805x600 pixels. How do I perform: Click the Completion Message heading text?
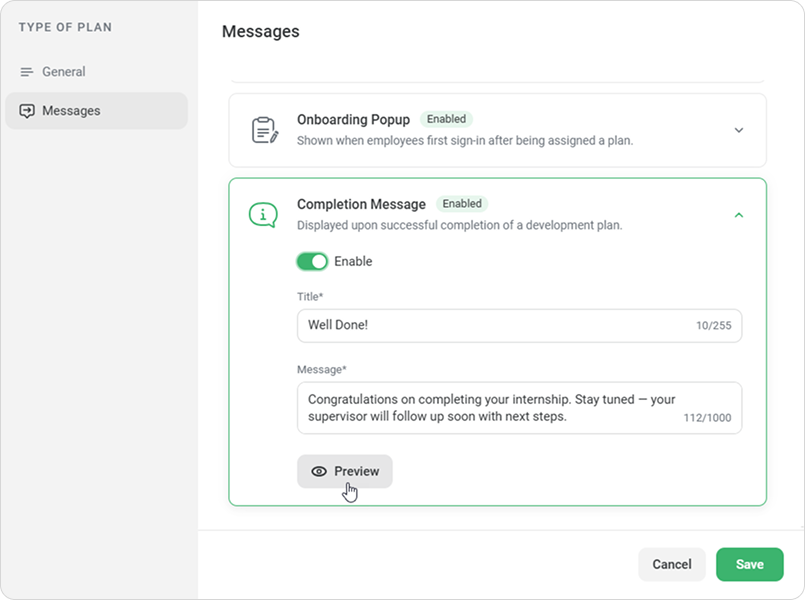361,204
